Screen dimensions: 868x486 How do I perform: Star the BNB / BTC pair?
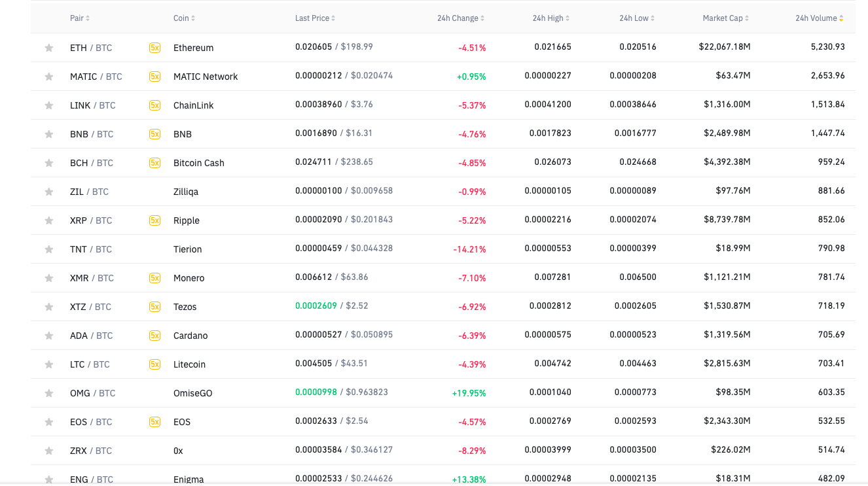click(x=48, y=134)
